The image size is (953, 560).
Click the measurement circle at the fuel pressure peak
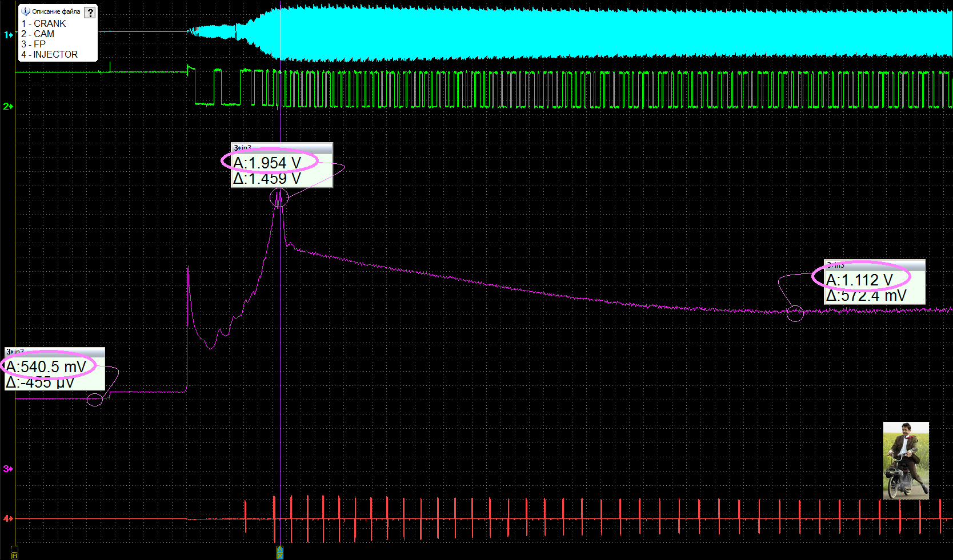(279, 198)
